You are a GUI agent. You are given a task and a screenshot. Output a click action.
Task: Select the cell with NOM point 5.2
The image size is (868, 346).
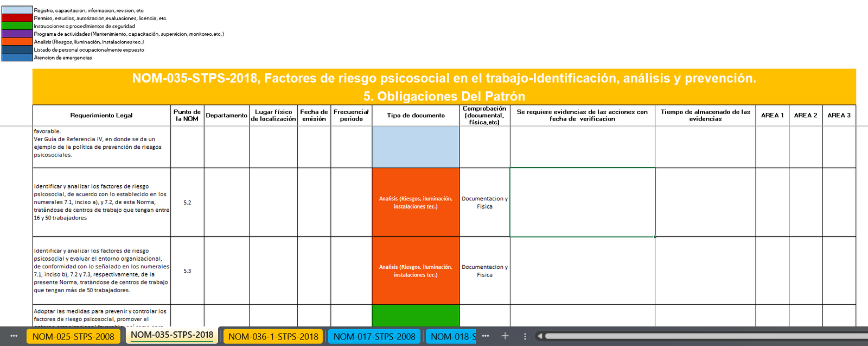pyautogui.click(x=187, y=202)
